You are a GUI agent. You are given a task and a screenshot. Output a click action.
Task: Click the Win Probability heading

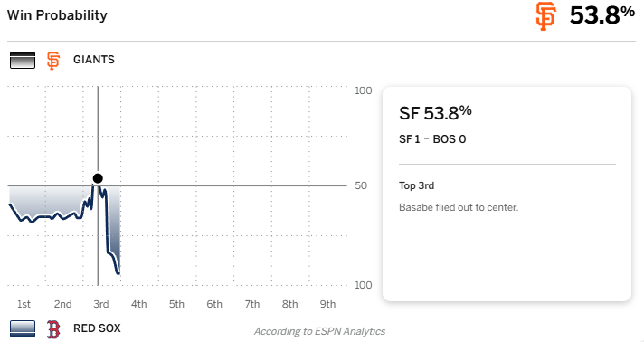point(57,15)
